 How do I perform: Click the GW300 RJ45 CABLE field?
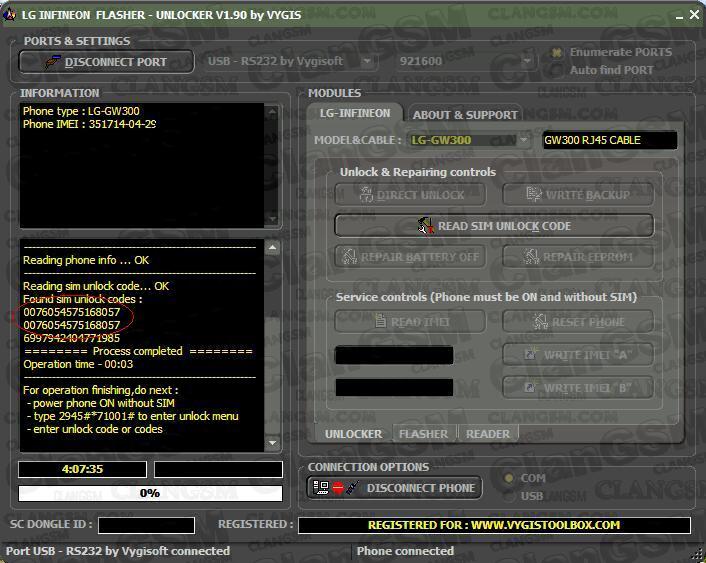pyautogui.click(x=610, y=140)
